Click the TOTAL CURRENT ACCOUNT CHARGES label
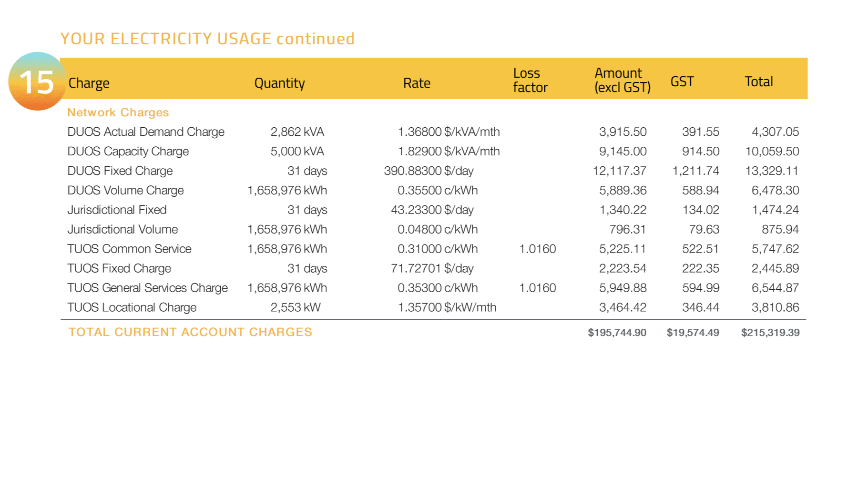The height and width of the screenshot is (488, 868). click(190, 332)
